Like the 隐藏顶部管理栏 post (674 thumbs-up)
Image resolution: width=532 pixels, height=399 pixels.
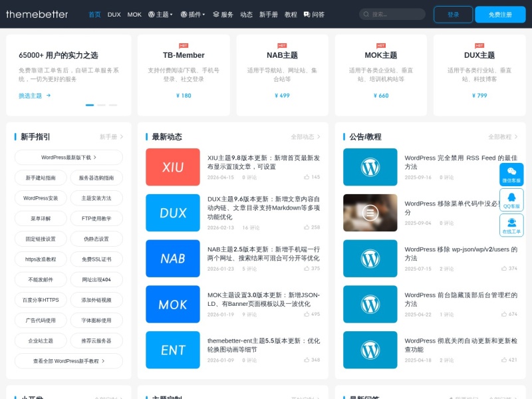pyautogui.click(x=509, y=314)
